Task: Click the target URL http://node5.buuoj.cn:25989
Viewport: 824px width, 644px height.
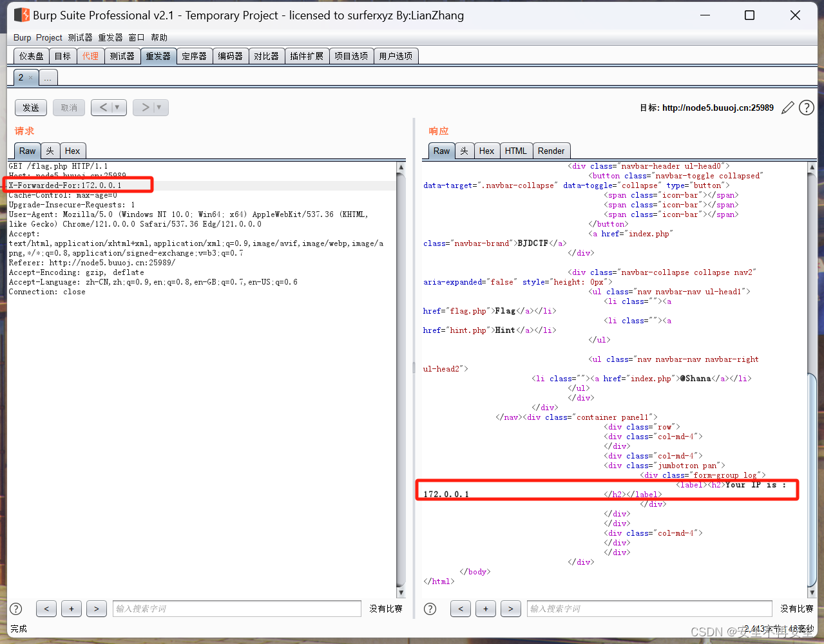Action: 718,108
